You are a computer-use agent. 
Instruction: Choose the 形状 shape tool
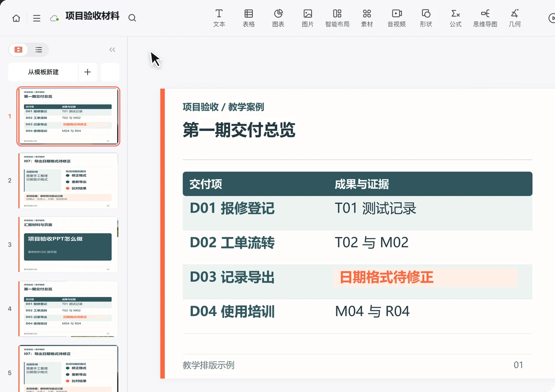(426, 18)
